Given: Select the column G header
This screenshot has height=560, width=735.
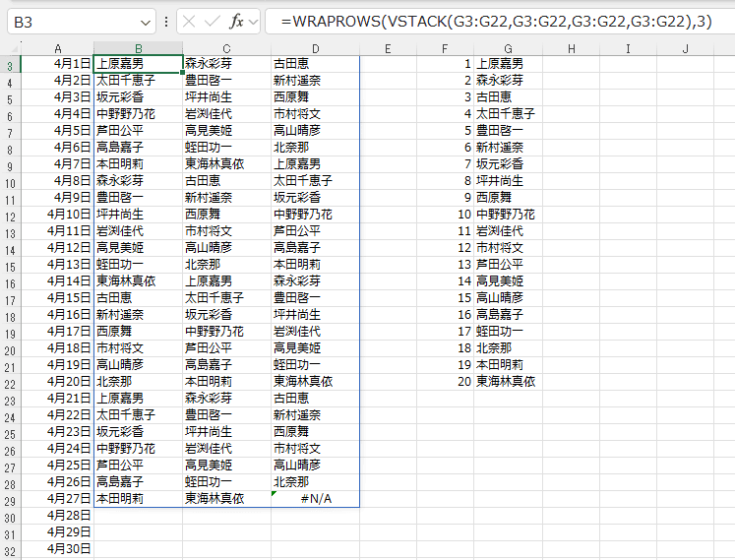Looking at the screenshot, I should point(507,48).
